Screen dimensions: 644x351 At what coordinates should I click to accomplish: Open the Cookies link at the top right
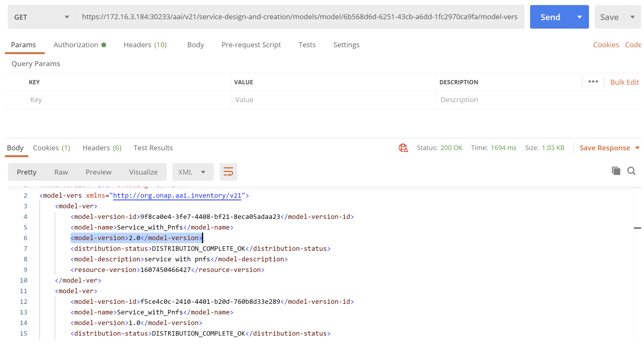tap(606, 45)
